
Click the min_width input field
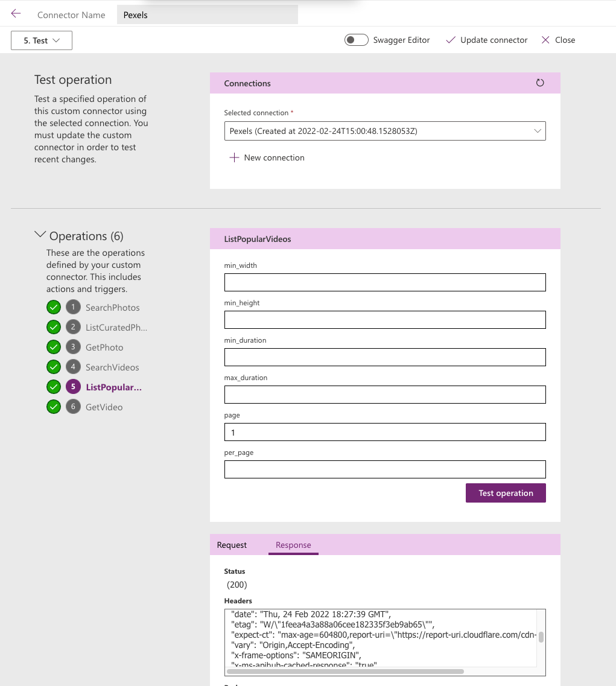385,282
